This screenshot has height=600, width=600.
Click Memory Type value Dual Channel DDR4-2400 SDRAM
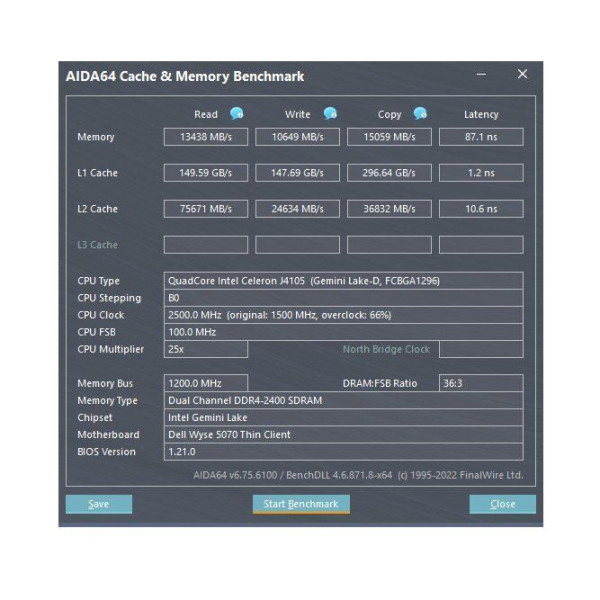pyautogui.click(x=343, y=400)
